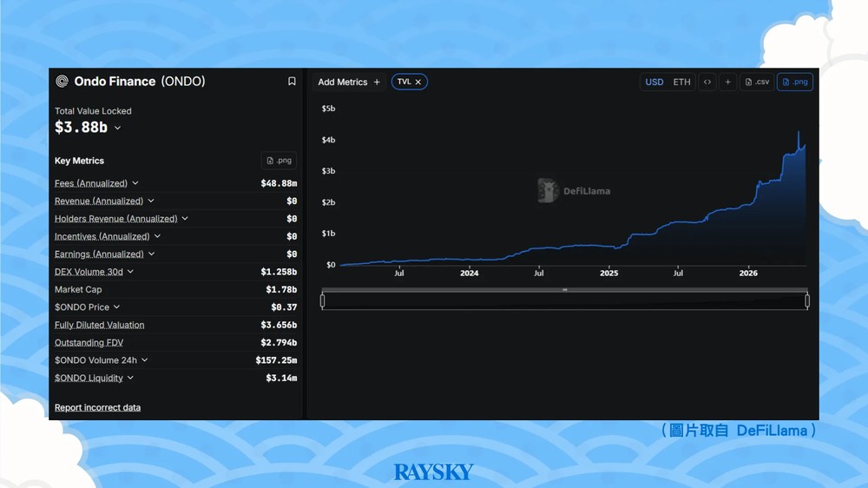This screenshot has height=488, width=868.
Task: Switch chart denomination to ETH
Action: pyautogui.click(x=681, y=82)
